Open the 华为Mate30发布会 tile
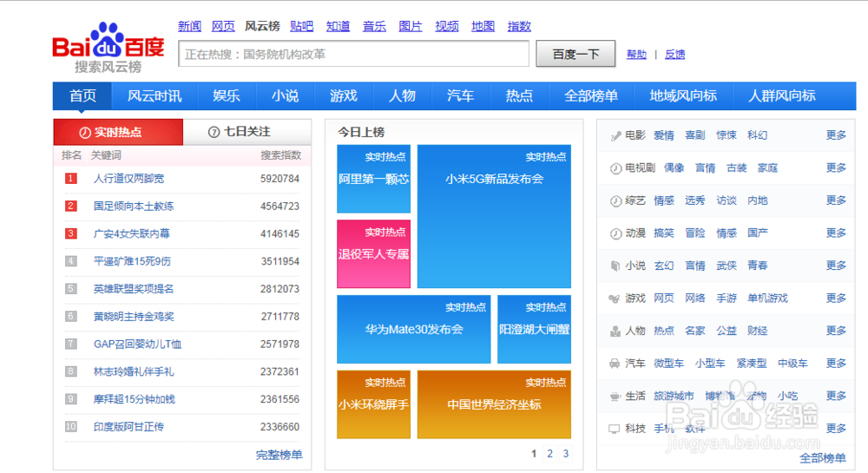The image size is (868, 473). pyautogui.click(x=413, y=329)
